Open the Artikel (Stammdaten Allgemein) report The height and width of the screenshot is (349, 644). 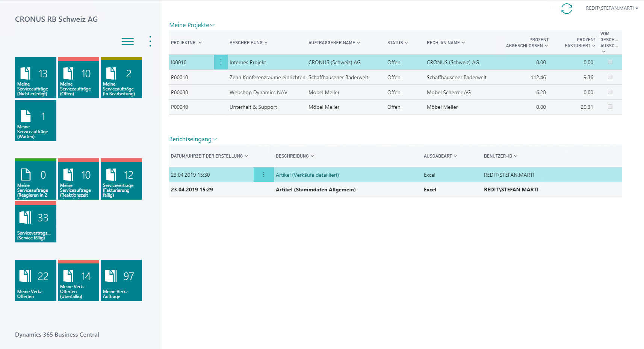click(x=316, y=190)
